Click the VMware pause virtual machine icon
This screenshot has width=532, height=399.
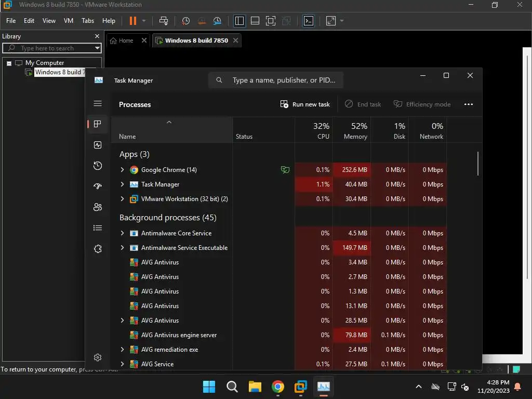click(133, 21)
